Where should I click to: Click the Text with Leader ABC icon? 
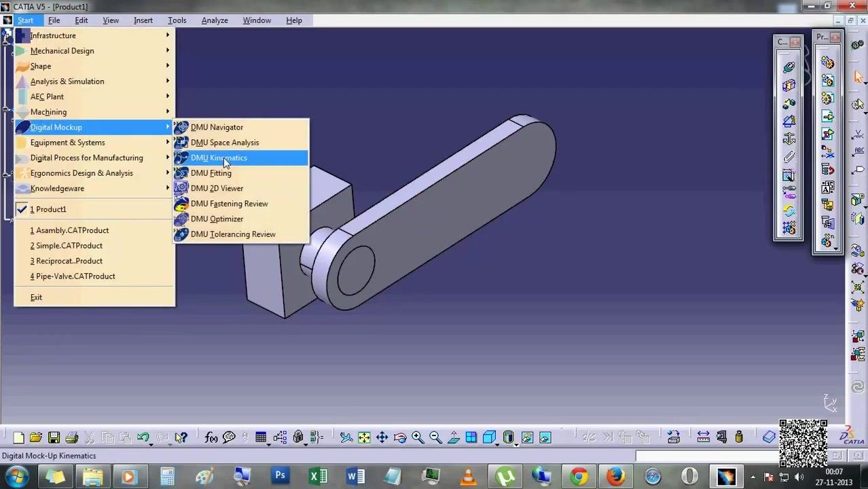click(858, 151)
